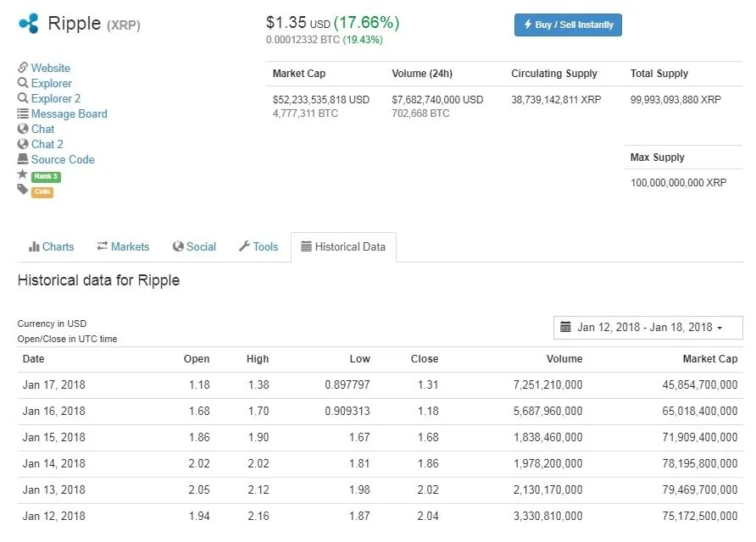Image resolution: width=756 pixels, height=542 pixels.
Task: Click the volume value 1,838,460,000
Action: coord(548,438)
